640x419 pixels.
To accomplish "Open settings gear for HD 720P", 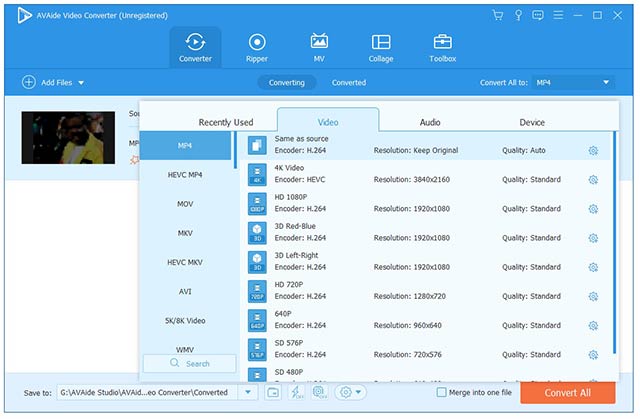I will 593,296.
